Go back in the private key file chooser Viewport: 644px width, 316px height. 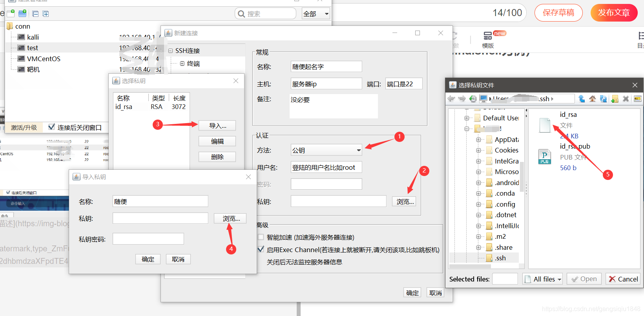(451, 99)
